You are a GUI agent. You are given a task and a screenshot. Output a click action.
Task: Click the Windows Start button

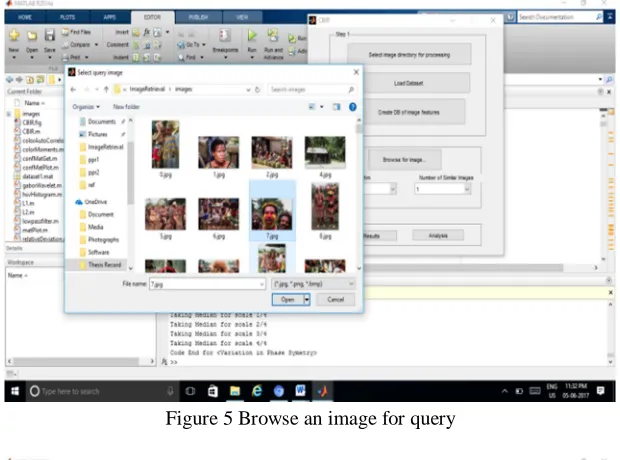pos(15,391)
